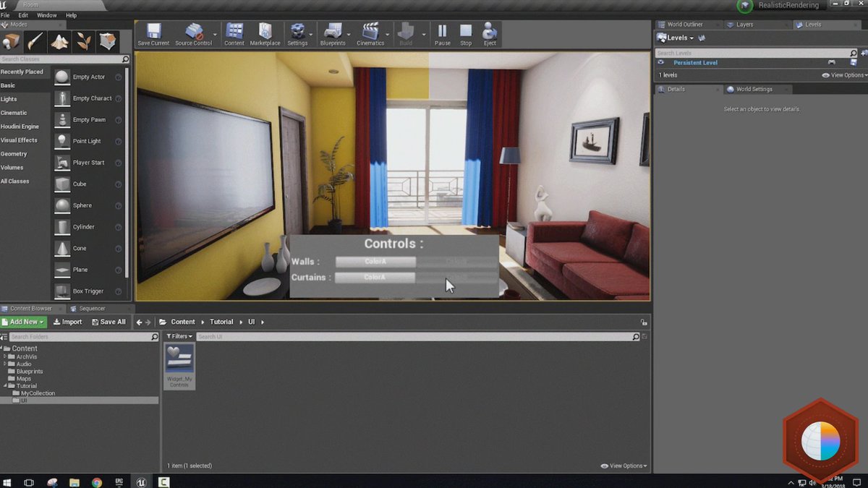This screenshot has width=868, height=488.
Task: Select the Empty Actor icon
Action: tap(62, 77)
